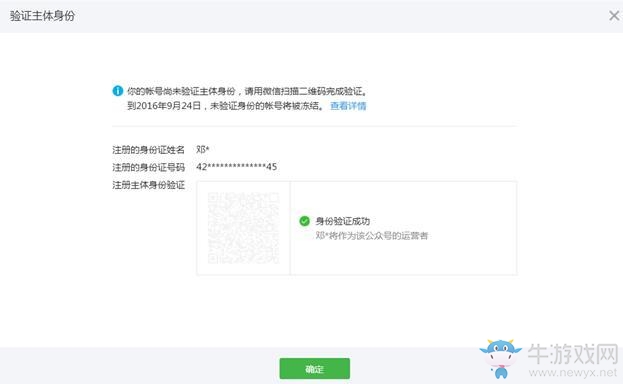This screenshot has height=384, width=623.
Task: Select the 注册的身份证姓名 label
Action: (x=148, y=150)
